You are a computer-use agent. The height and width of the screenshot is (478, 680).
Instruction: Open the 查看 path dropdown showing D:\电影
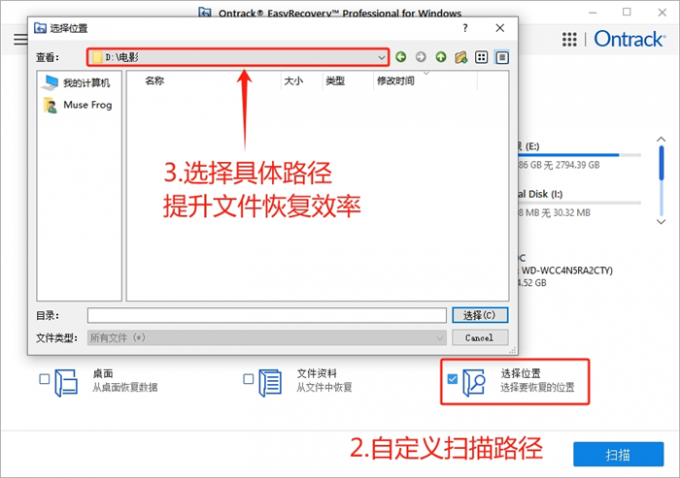coord(238,57)
